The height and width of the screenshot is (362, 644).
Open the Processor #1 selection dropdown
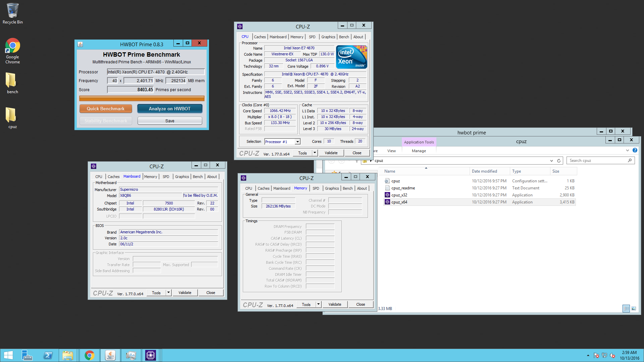coord(298,142)
